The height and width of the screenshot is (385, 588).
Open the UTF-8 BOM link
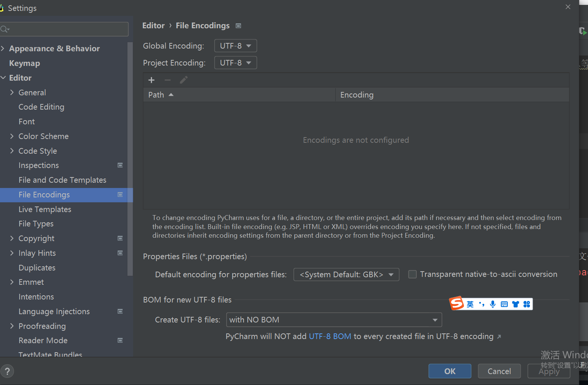coord(330,336)
